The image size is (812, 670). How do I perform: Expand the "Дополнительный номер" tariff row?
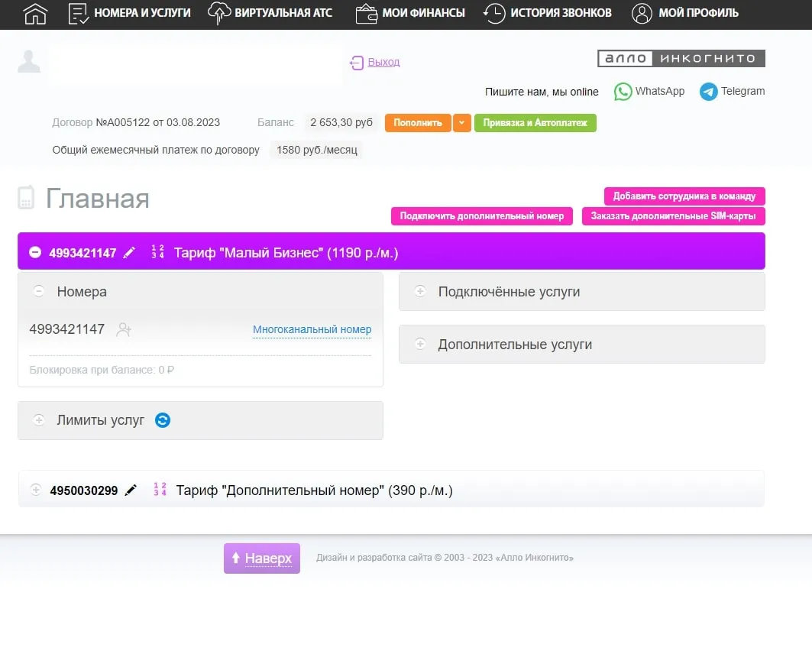[x=35, y=490]
